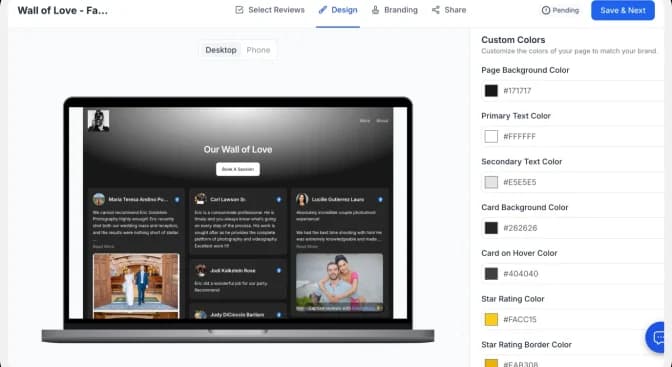Click the verified badge on Jodi Kalkstein's card

279,271
